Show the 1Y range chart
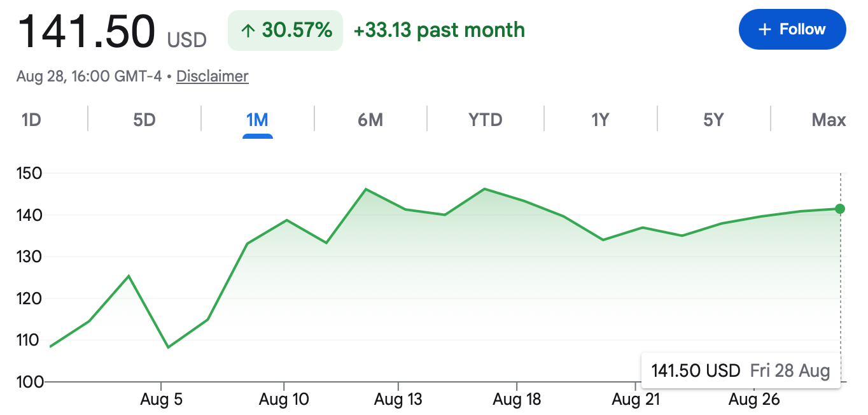 [600, 120]
